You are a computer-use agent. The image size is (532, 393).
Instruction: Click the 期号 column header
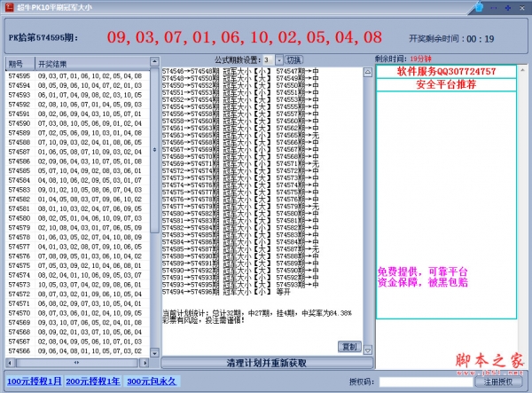[x=20, y=64]
